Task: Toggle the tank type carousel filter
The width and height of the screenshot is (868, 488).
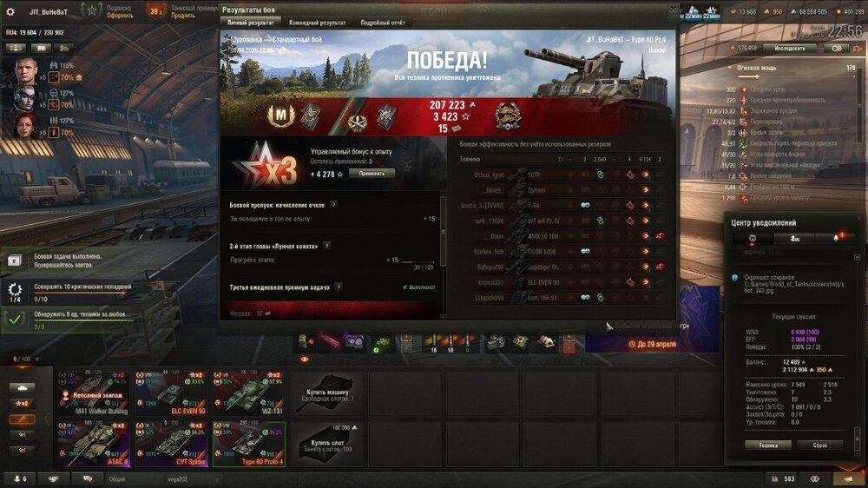Action: click(22, 388)
